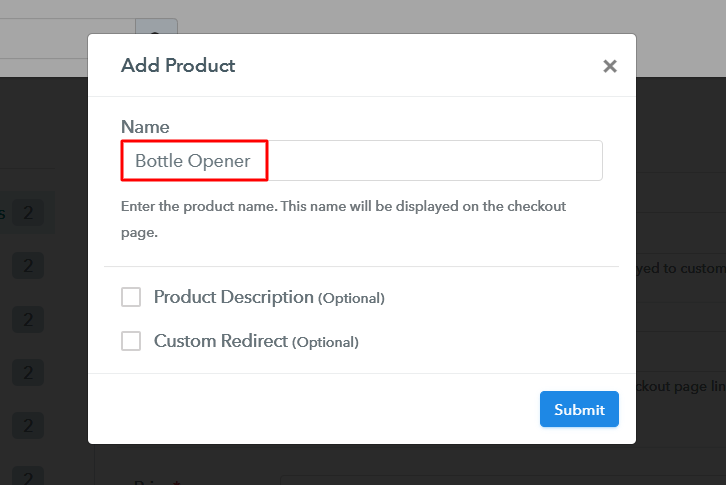Submit the Add Product form
This screenshot has height=485, width=726.
click(x=579, y=409)
